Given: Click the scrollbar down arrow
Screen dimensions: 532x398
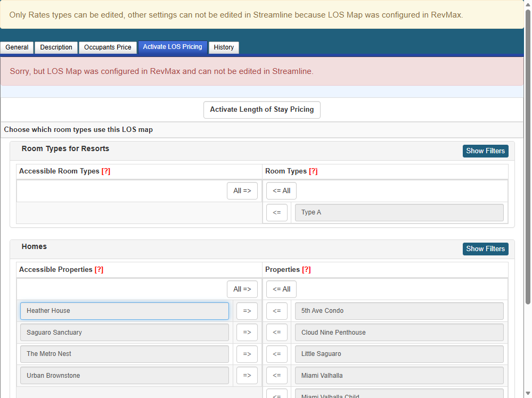Looking at the screenshot, I should click(x=528, y=394).
